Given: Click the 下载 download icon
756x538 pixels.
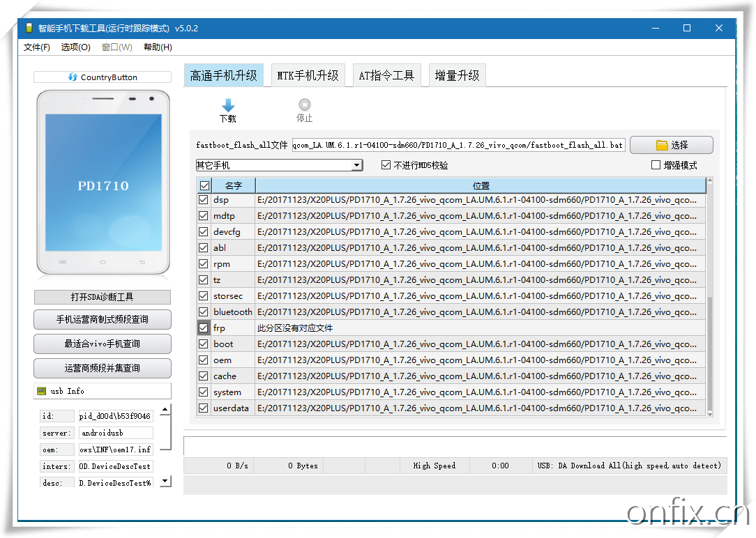Looking at the screenshot, I should click(227, 103).
